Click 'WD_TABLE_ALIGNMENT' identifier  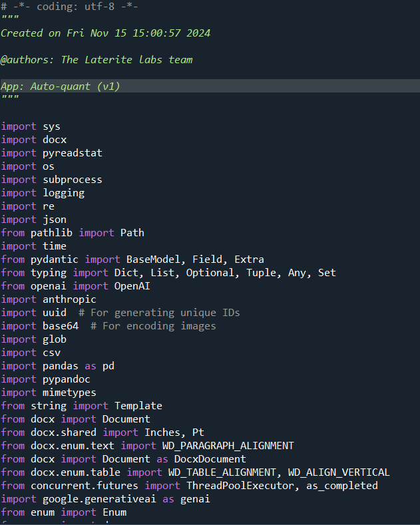222,472
